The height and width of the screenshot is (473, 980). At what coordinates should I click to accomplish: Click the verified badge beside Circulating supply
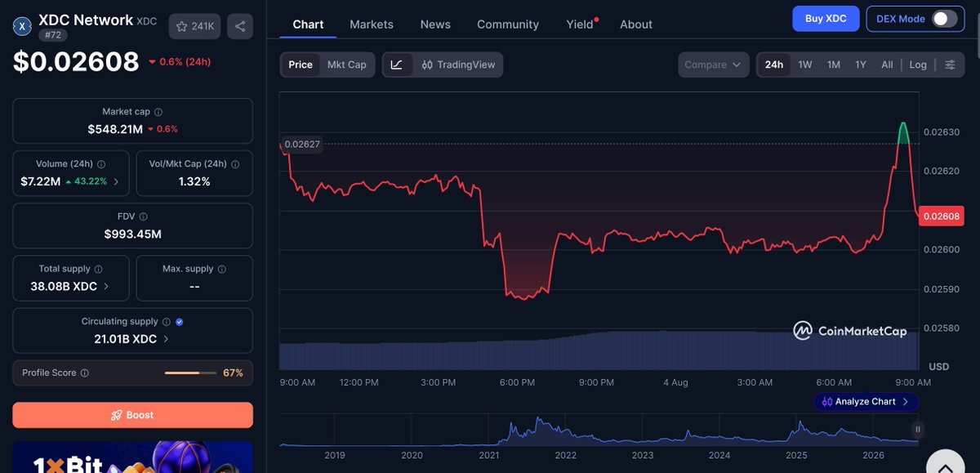click(179, 322)
